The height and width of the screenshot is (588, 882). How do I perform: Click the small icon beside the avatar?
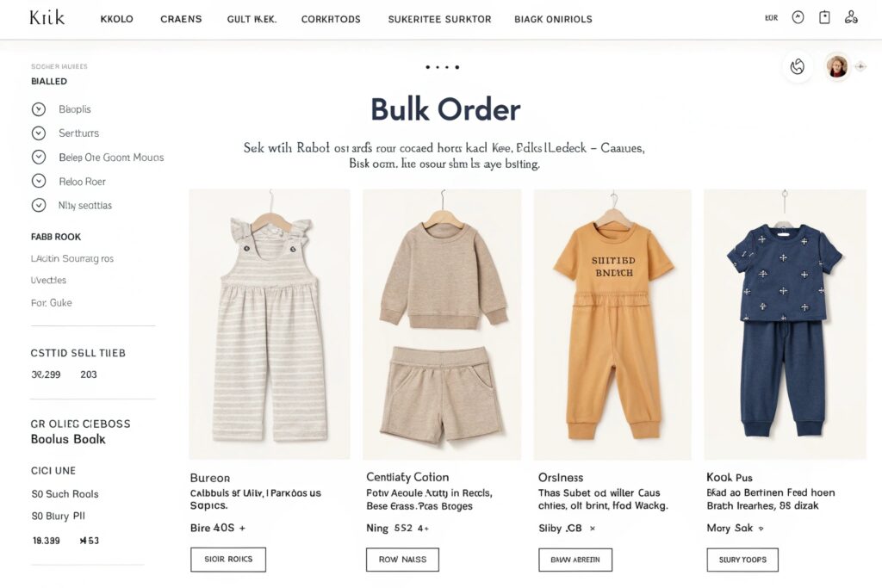coord(860,67)
